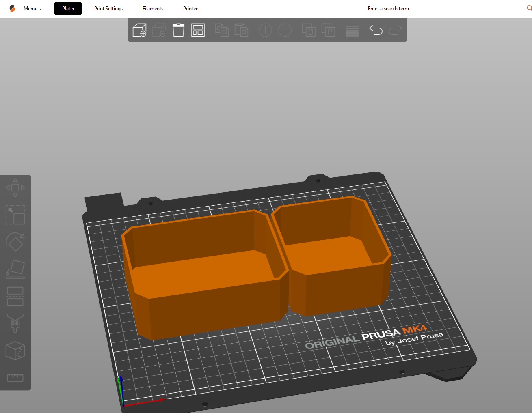This screenshot has height=413, width=532.
Task: Select the Move gizmo tool
Action: [x=15, y=188]
